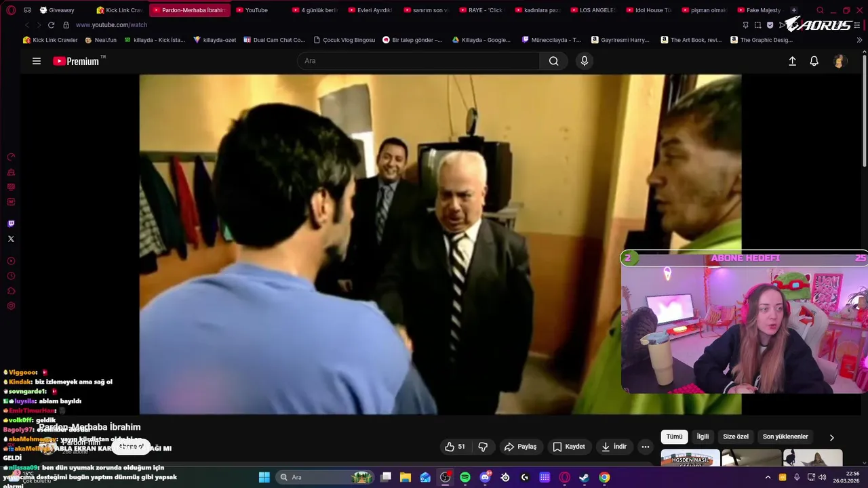Open Twitch in the Opera GX sidebar

point(11,224)
